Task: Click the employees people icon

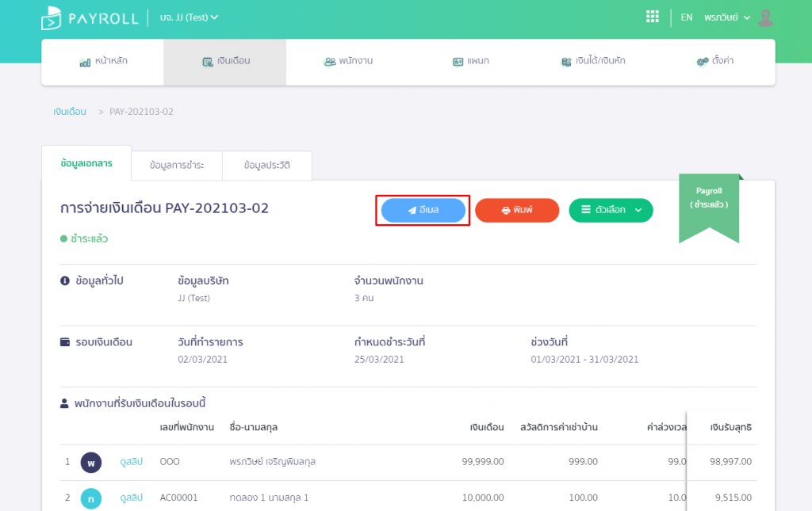Action: 330,61
